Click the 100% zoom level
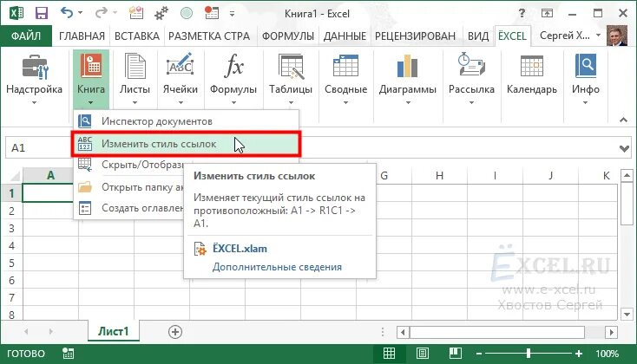Image resolution: width=637 pixels, height=364 pixels. (607, 354)
